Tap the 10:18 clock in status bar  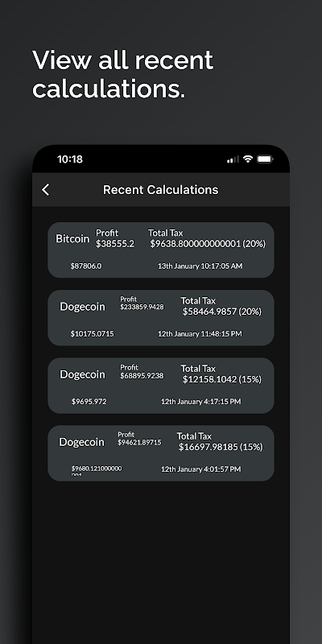point(70,159)
